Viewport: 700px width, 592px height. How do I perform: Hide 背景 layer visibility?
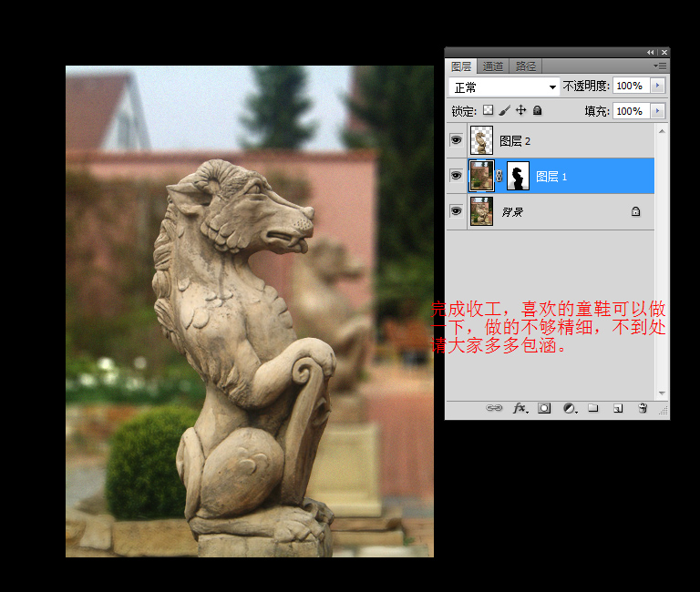[456, 211]
